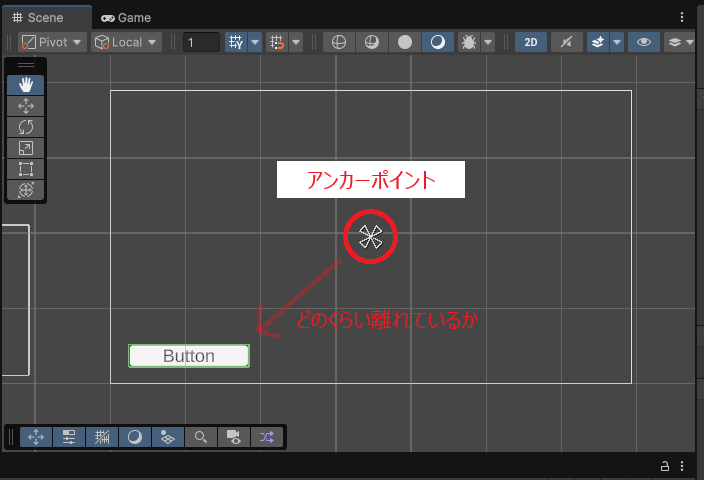This screenshot has height=480, width=704.
Task: Select the Move tool
Action: pyautogui.click(x=26, y=106)
